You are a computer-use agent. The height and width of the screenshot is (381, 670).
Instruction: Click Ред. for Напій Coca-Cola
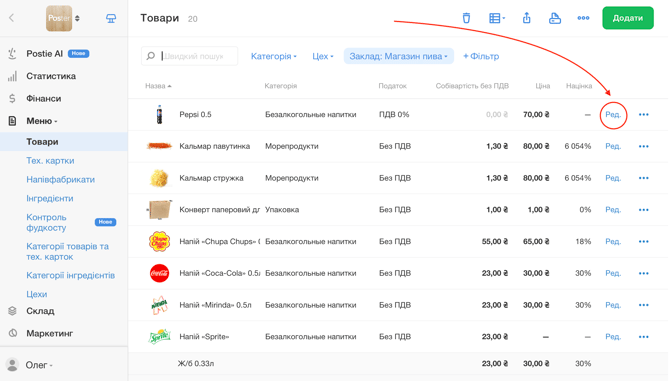tap(613, 273)
